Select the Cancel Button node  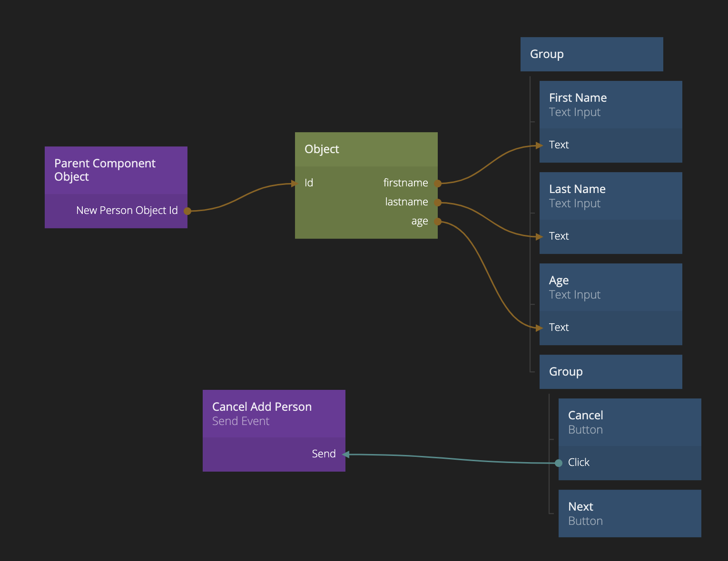tap(630, 422)
